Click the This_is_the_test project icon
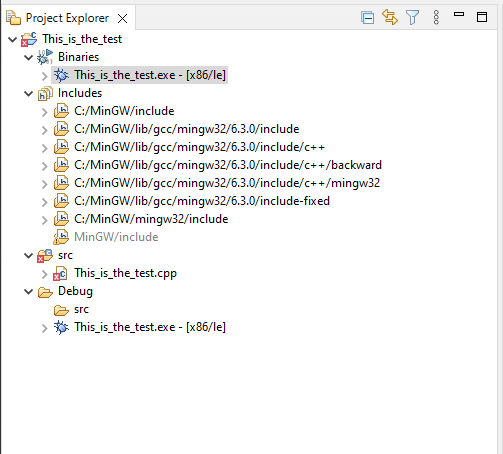The height and width of the screenshot is (454, 503). tap(29, 39)
